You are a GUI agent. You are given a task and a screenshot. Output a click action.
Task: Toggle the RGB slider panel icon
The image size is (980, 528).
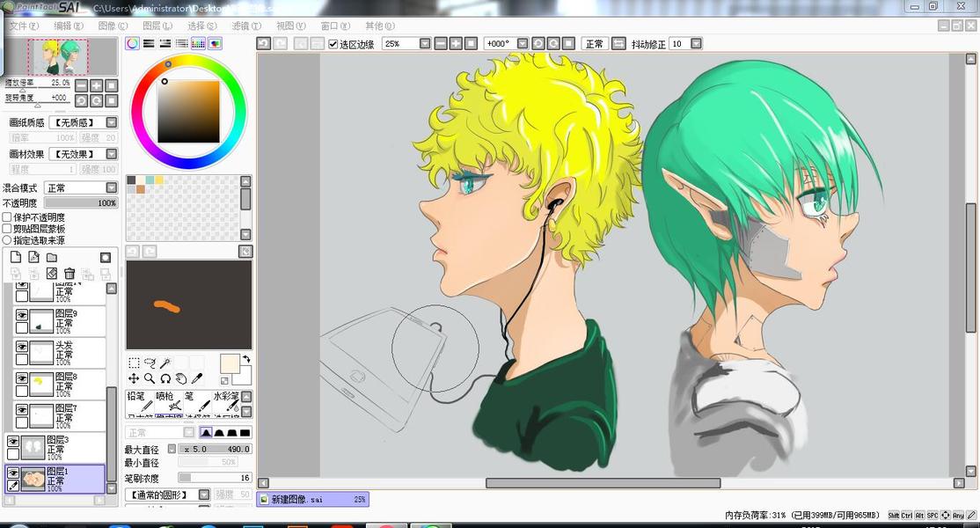point(149,43)
